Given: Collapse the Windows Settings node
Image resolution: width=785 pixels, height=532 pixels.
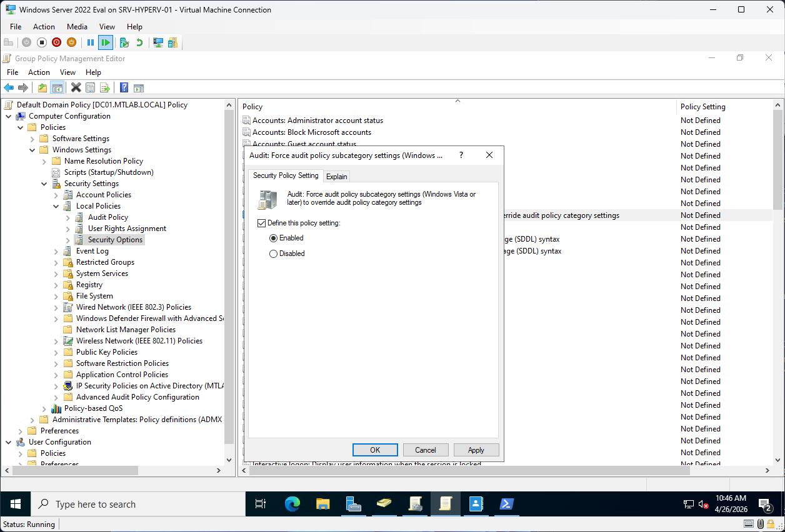Looking at the screenshot, I should (x=32, y=150).
